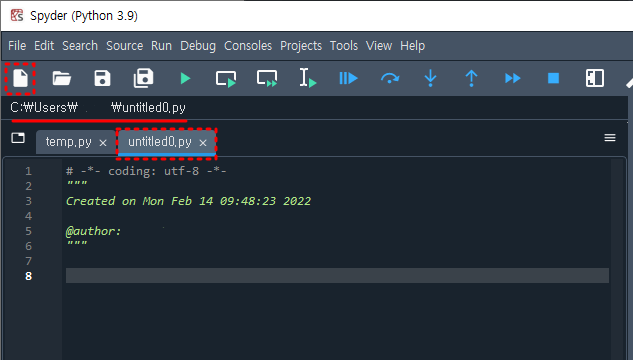Image resolution: width=633 pixels, height=360 pixels.
Task: Open the Debug menu
Action: (x=198, y=46)
